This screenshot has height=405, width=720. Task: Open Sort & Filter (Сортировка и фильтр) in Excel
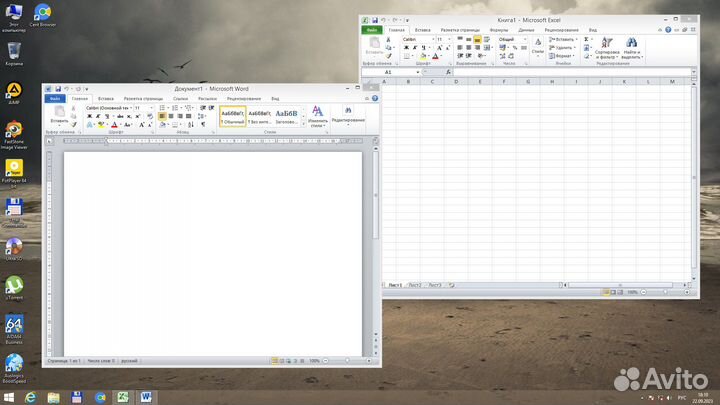pyautogui.click(x=607, y=48)
